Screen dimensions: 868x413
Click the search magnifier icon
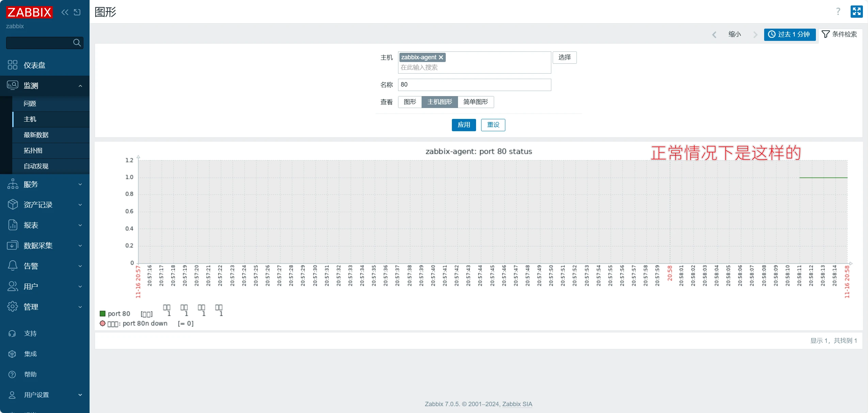[x=77, y=43]
